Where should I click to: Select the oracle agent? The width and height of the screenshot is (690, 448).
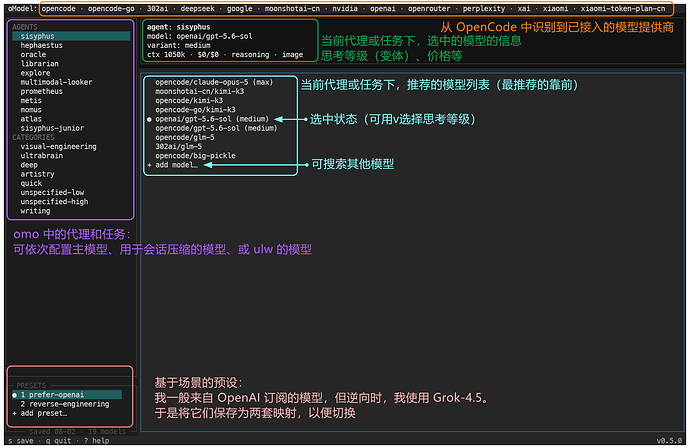(x=33, y=55)
